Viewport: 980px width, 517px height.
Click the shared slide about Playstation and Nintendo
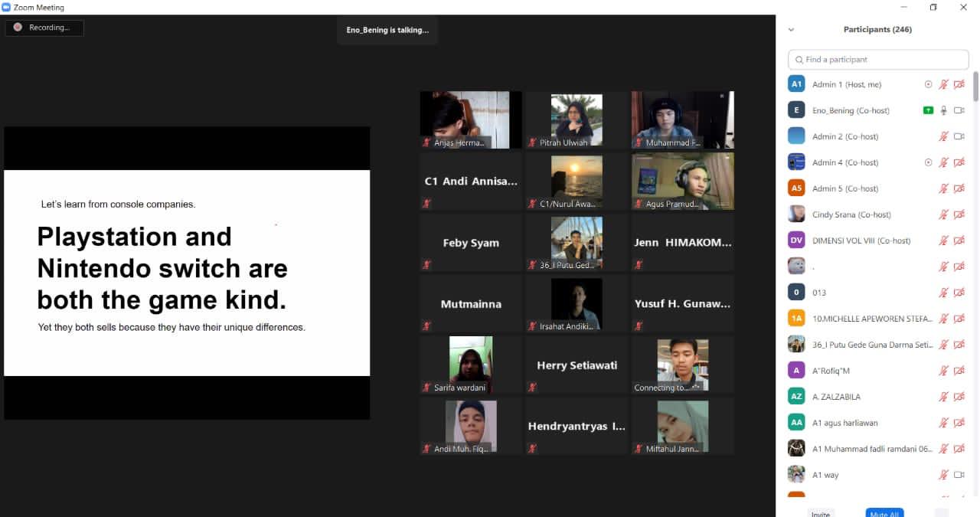(187, 273)
